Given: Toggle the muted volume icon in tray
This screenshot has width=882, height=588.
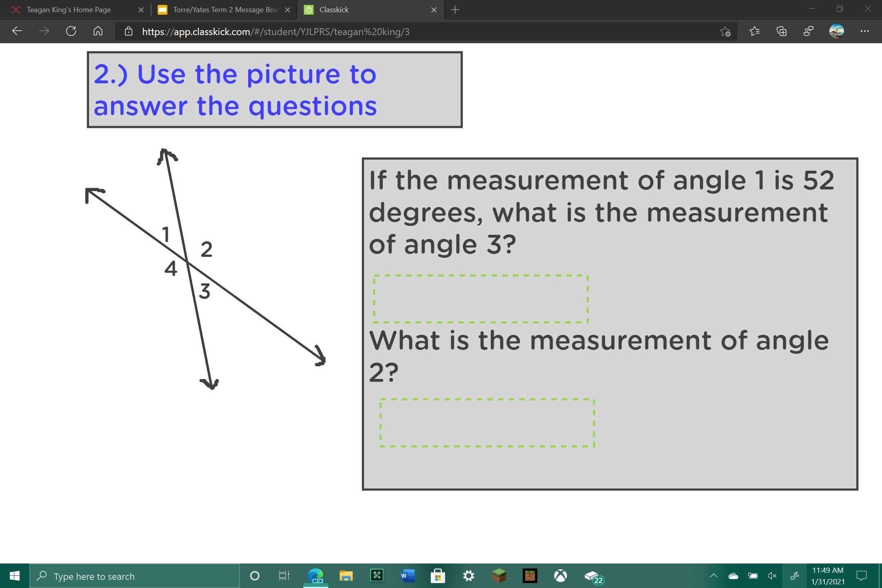Looking at the screenshot, I should 772,576.
